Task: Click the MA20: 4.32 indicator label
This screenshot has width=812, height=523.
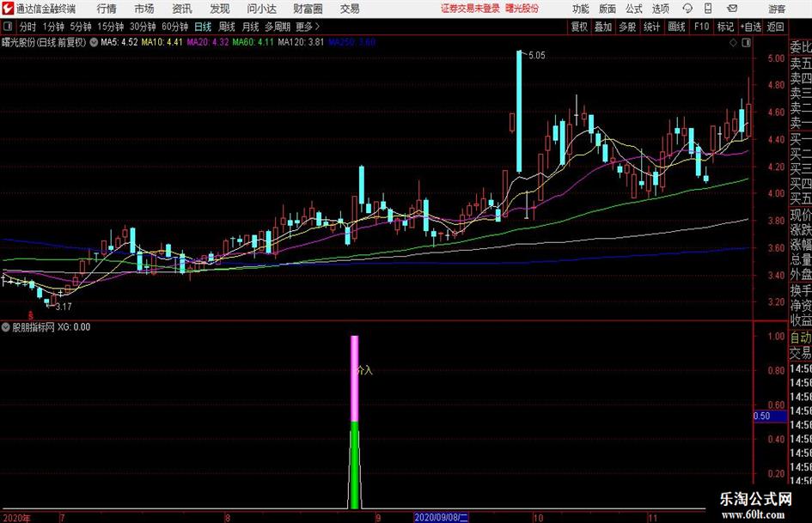Action: (208, 42)
